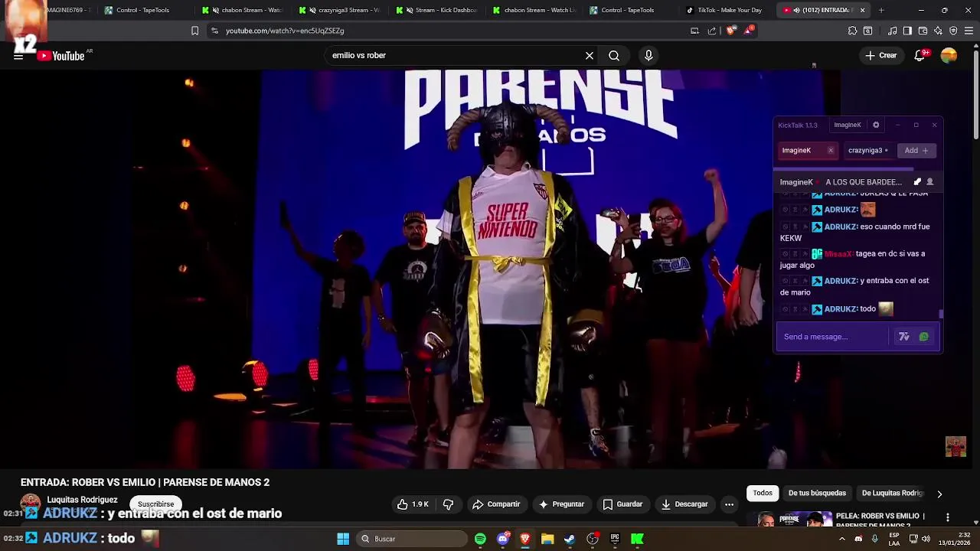
Task: Switch to the TikTok - Make Your Day tab
Action: coord(724,10)
